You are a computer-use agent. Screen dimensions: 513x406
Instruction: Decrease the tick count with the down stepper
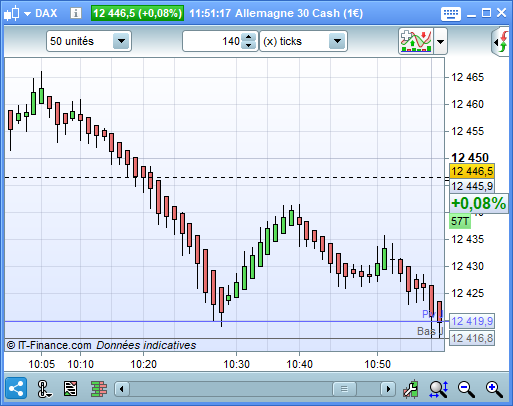(x=248, y=46)
